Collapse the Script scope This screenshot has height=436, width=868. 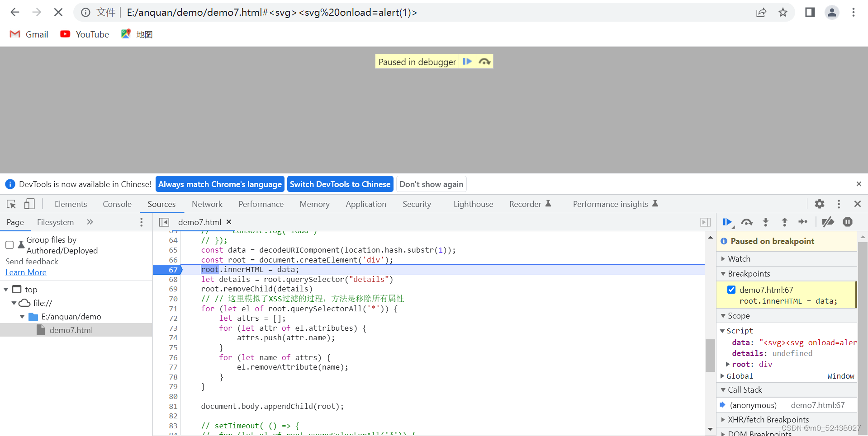pos(723,331)
